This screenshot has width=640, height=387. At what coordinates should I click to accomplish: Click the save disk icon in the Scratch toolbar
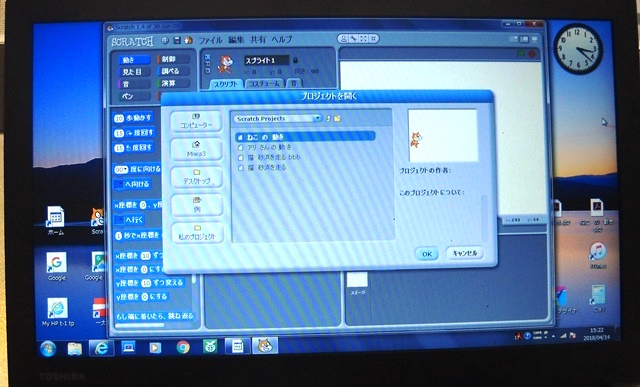[177, 40]
